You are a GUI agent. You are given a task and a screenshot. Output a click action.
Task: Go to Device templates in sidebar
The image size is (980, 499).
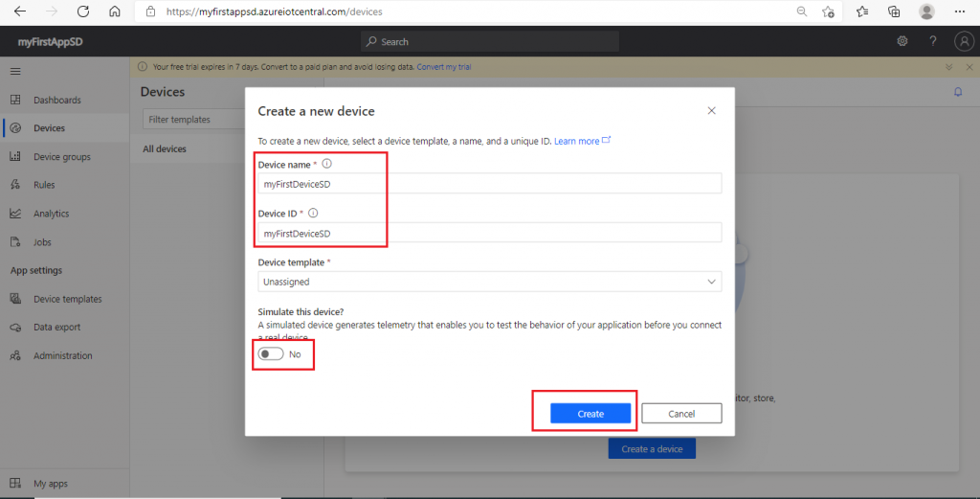67,299
